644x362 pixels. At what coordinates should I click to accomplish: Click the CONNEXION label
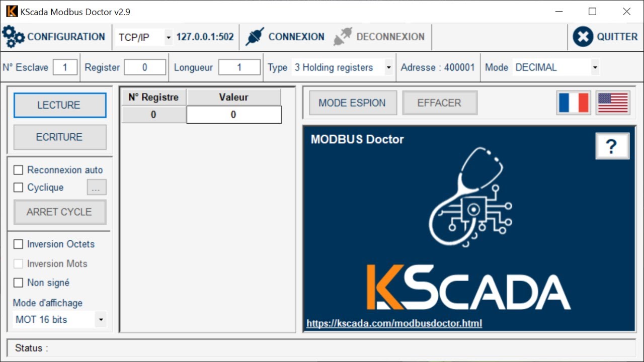296,37
